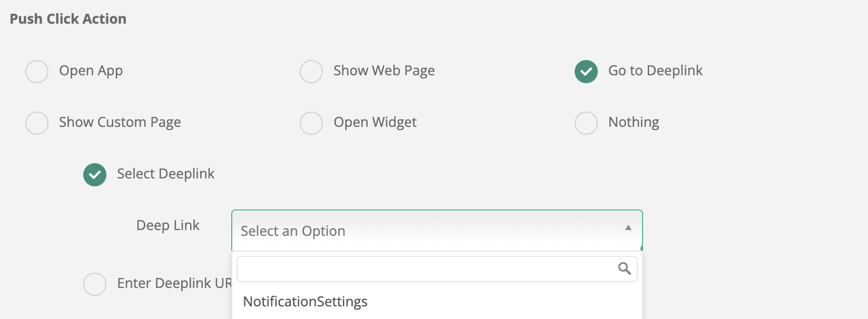Click the Push Click Action heading
Viewport: 868px width, 319px height.
(68, 19)
